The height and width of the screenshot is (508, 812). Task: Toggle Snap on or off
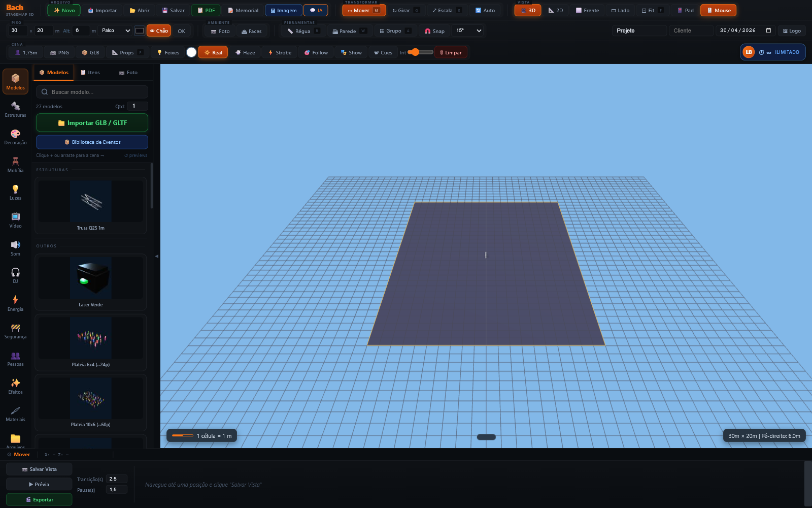click(434, 31)
